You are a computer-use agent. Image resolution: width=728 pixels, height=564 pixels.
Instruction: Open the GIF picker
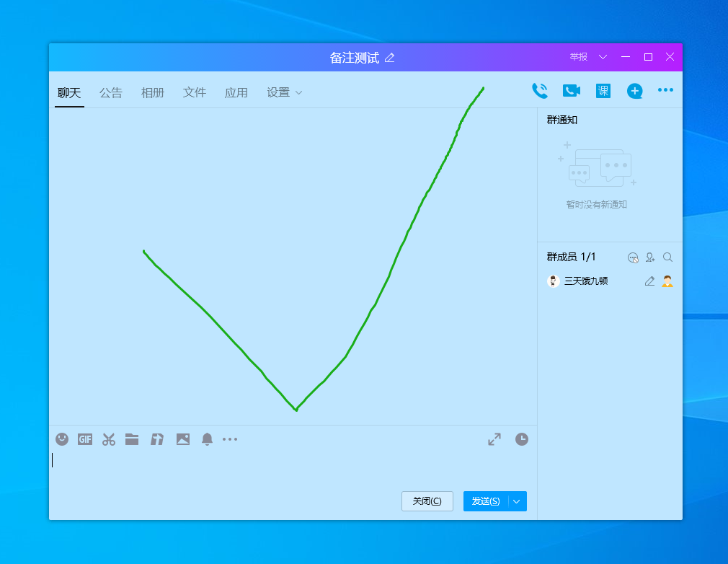coord(85,439)
